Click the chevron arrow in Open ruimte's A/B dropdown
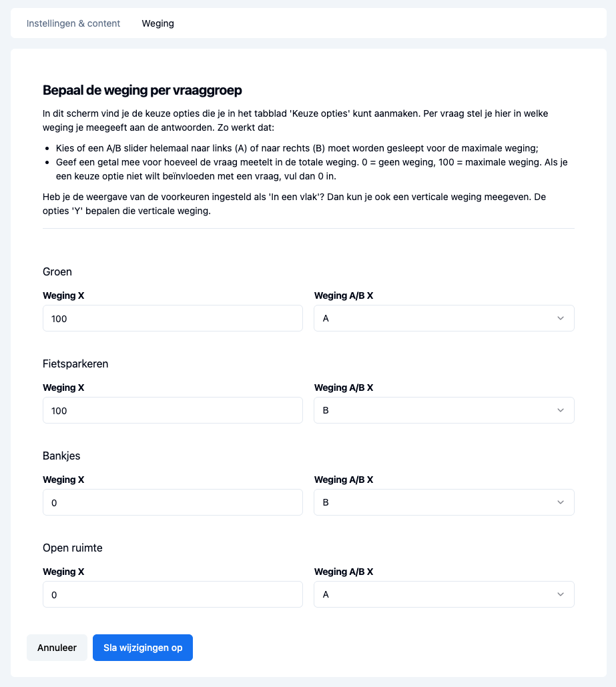 tap(561, 595)
